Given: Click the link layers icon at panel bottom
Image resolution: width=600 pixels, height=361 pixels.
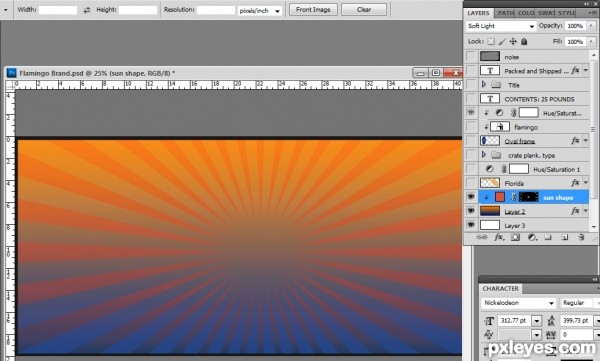Looking at the screenshot, I should (481, 237).
